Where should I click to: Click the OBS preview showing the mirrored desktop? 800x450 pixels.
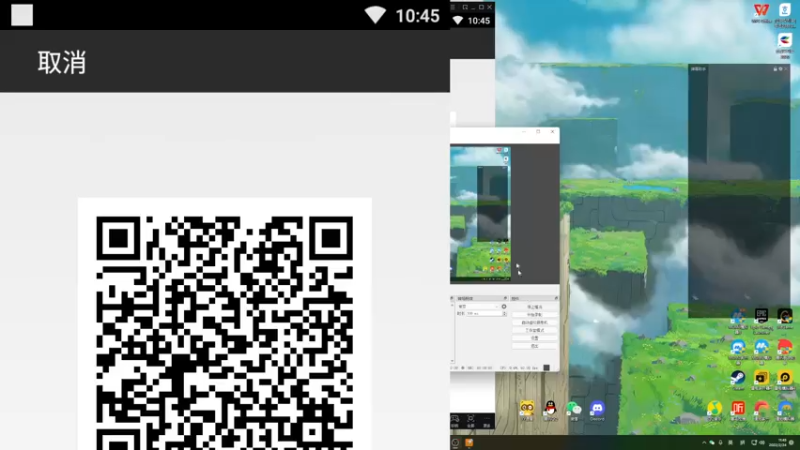(x=480, y=213)
